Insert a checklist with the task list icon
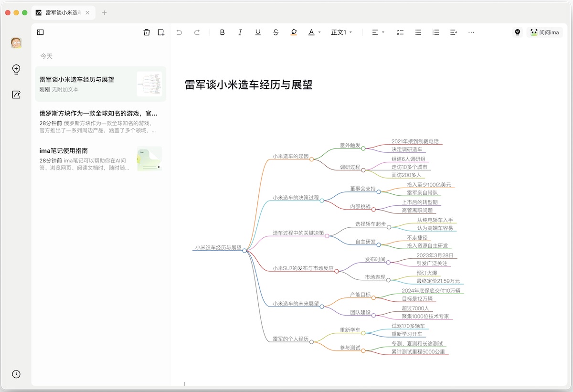This screenshot has width=573, height=392. [x=400, y=32]
